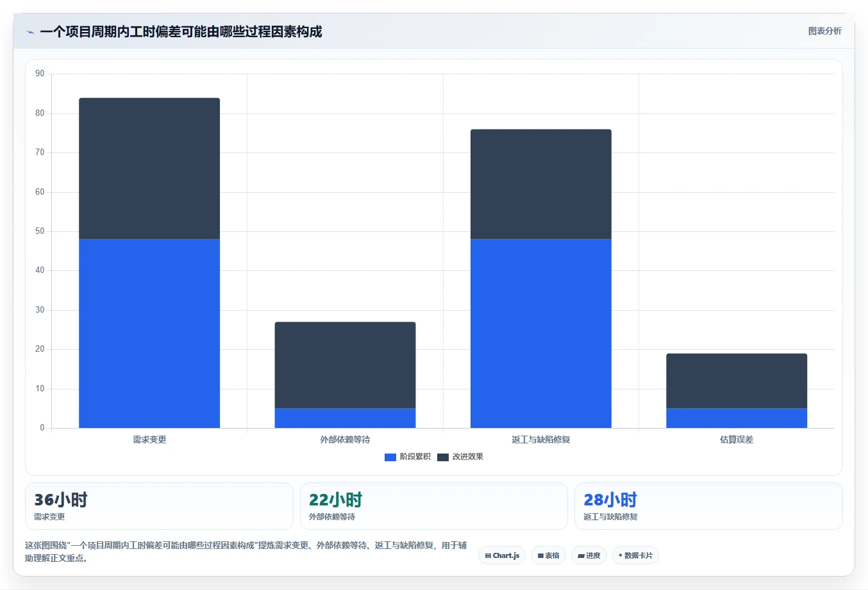This screenshot has height=590, width=868.
Task: Open the 22小时 外部依赖等待 stat card
Action: click(434, 506)
